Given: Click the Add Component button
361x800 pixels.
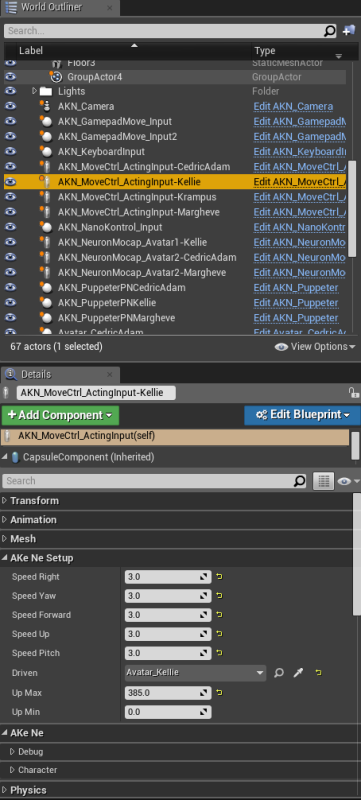Looking at the screenshot, I should [x=60, y=415].
